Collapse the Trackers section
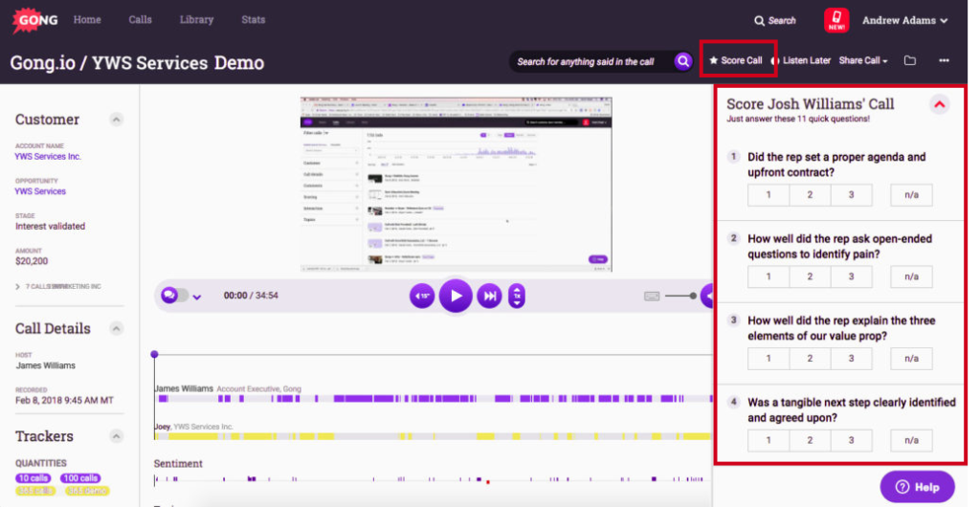 pos(116,436)
